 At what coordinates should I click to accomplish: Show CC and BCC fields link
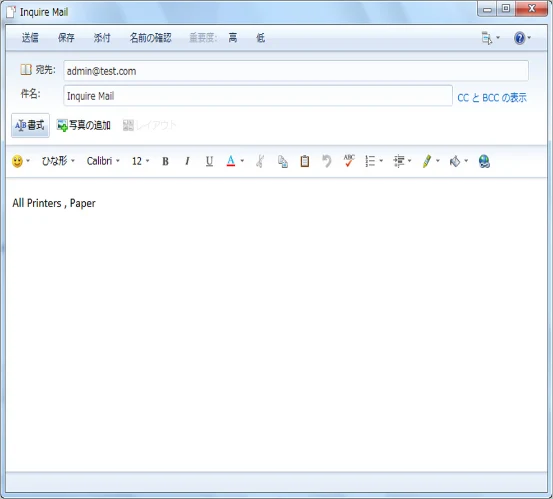point(492,98)
